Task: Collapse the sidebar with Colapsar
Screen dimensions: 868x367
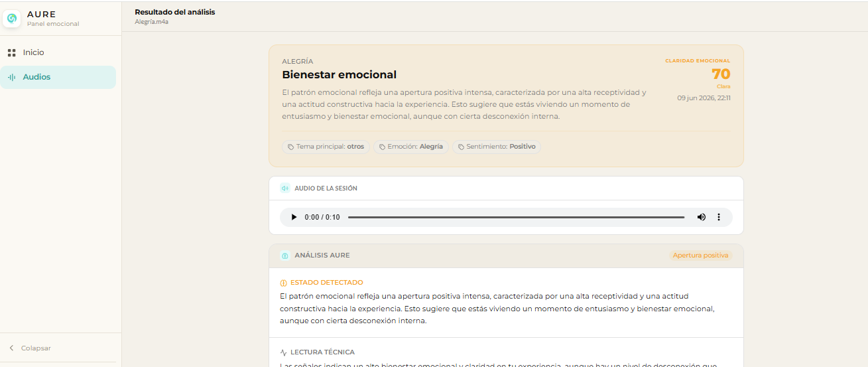Action: click(30, 348)
